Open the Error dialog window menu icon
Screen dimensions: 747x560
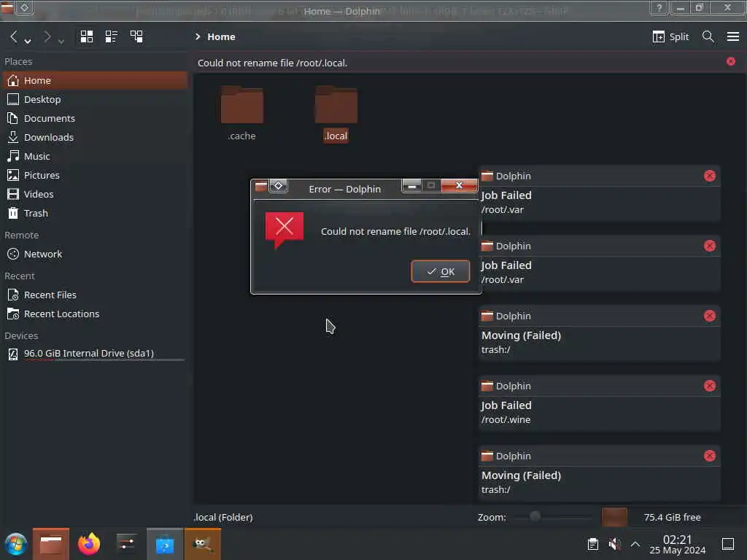(260, 186)
